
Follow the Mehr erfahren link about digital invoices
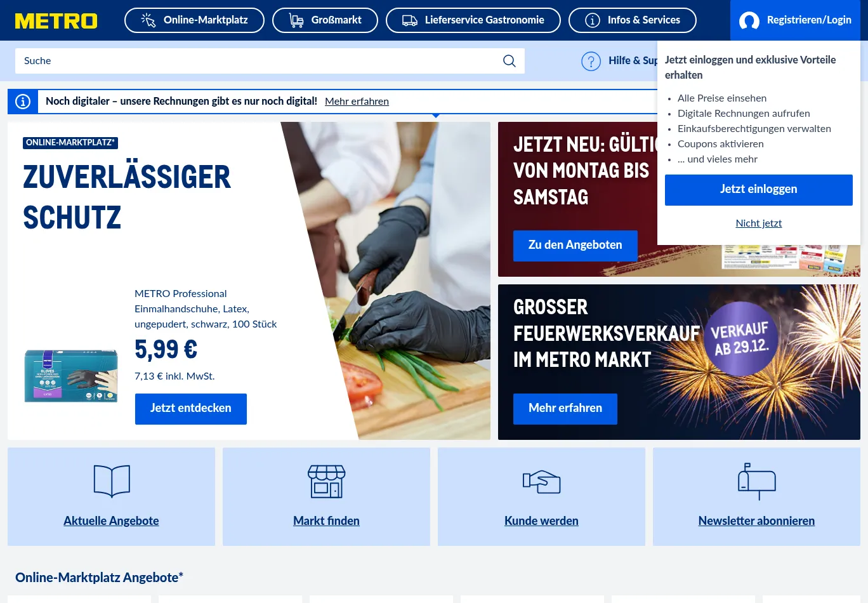[x=357, y=102]
